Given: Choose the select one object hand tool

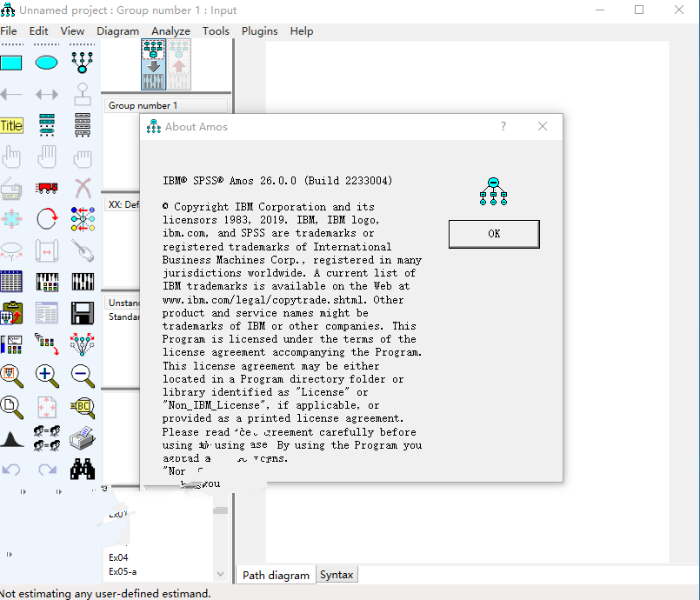Looking at the screenshot, I should (x=11, y=157).
